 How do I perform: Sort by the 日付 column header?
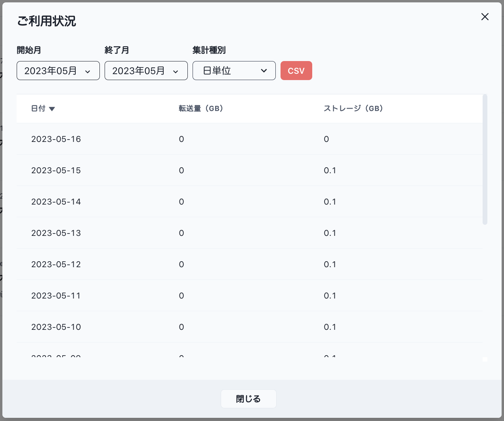[x=38, y=109]
